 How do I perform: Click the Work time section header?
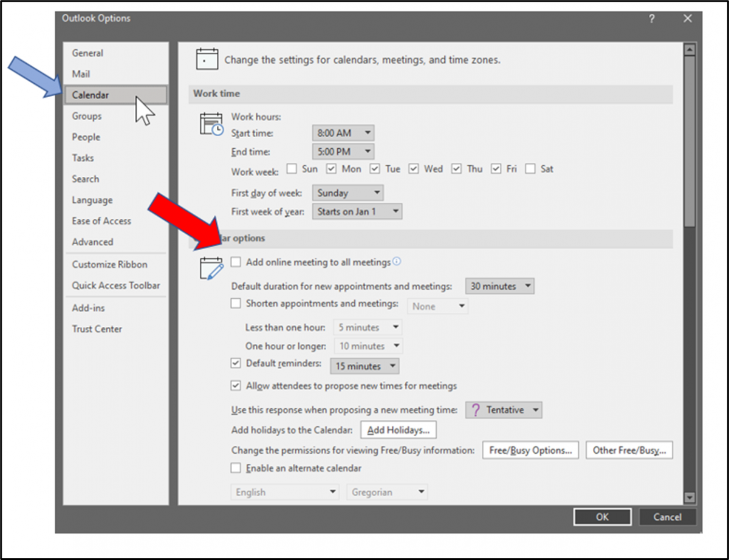(x=431, y=94)
